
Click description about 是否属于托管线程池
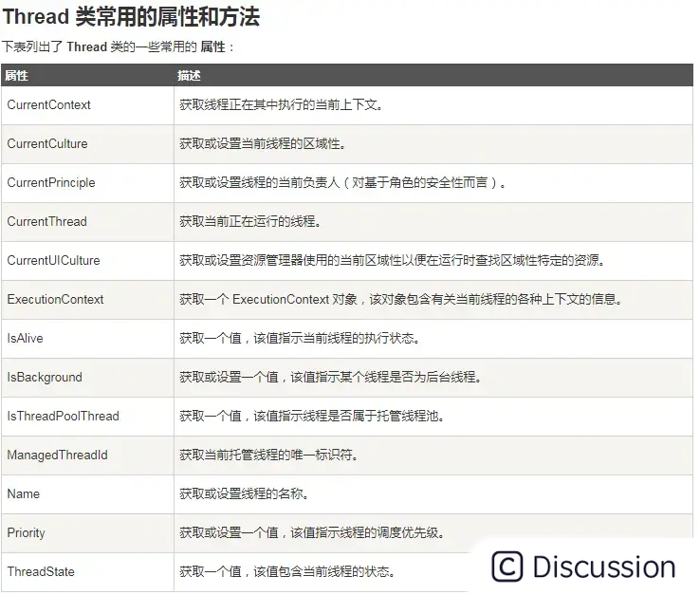pos(312,416)
